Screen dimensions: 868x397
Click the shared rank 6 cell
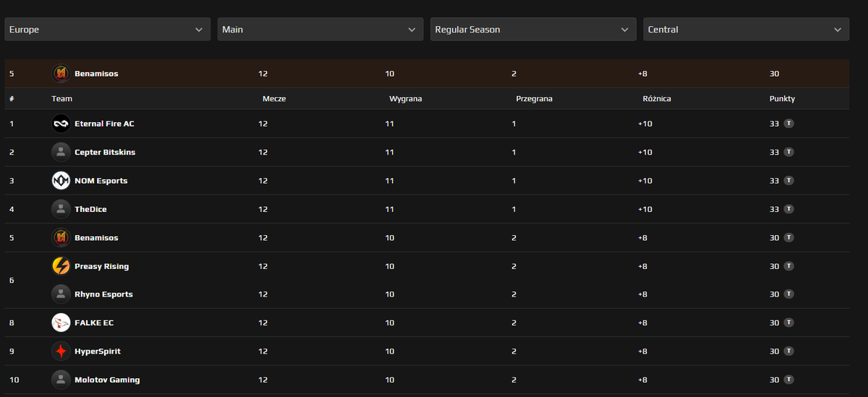(12, 280)
